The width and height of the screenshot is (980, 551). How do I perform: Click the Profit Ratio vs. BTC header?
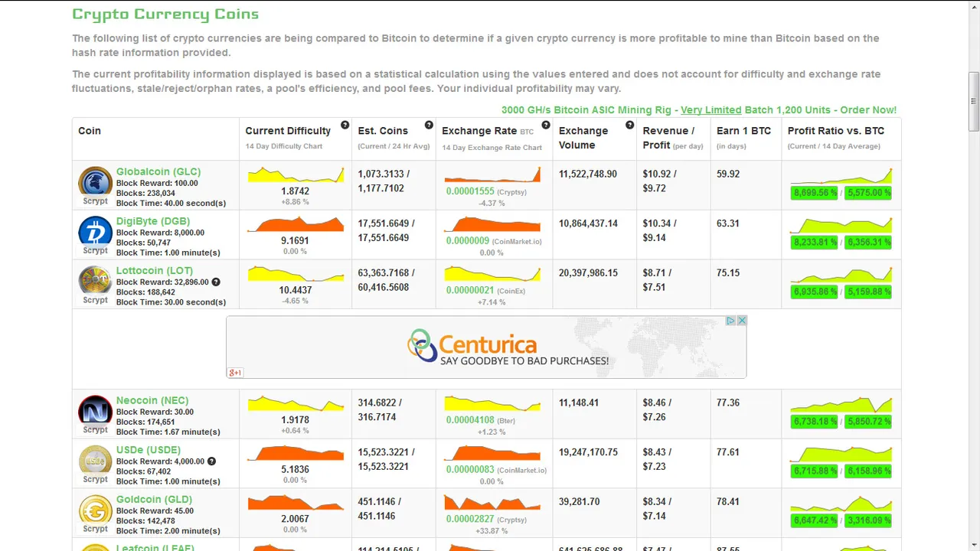[836, 131]
